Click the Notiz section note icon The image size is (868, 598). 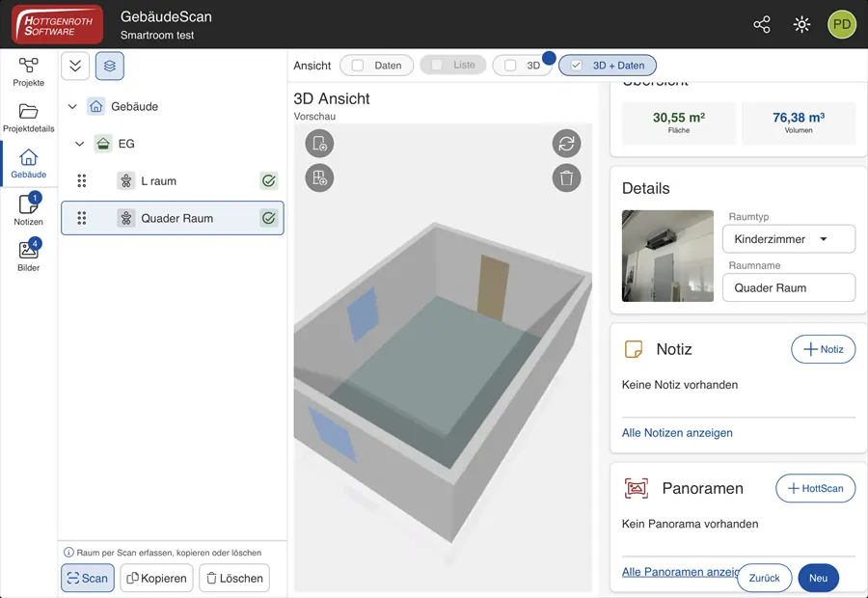click(x=634, y=349)
